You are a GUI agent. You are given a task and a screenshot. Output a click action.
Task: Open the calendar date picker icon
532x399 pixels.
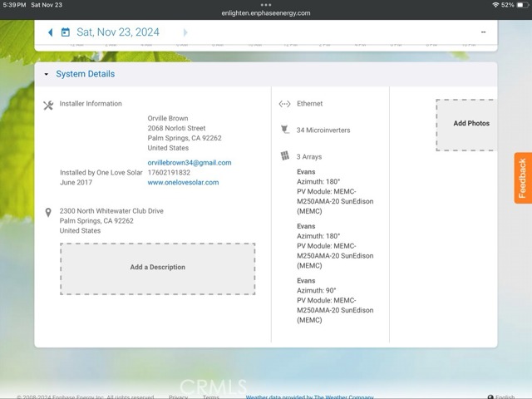pos(65,32)
